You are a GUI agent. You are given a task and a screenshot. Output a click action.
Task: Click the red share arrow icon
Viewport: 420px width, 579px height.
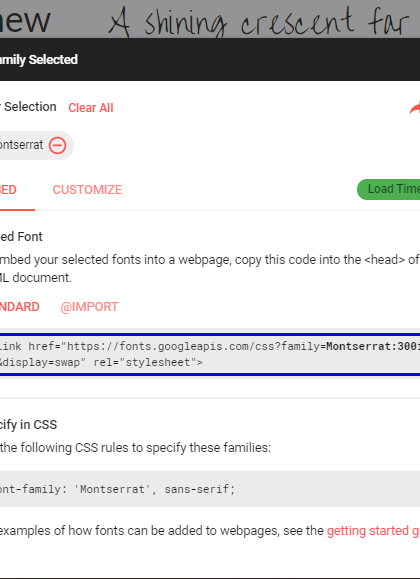[414, 107]
